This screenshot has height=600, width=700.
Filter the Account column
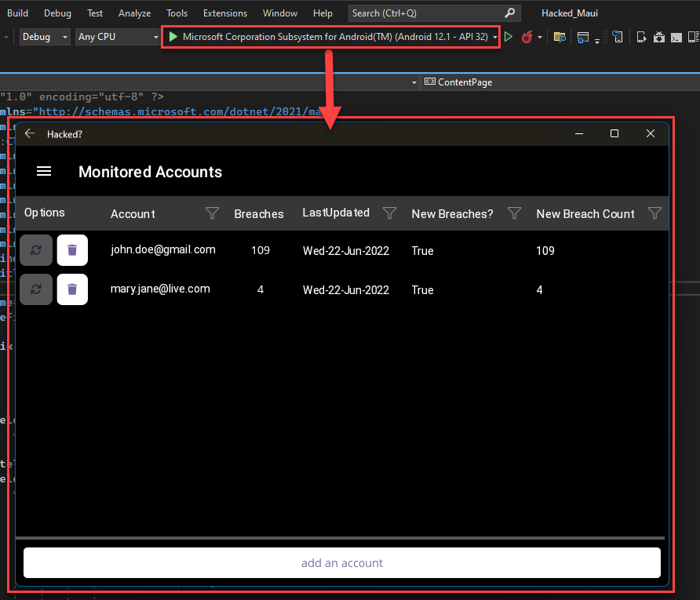pyautogui.click(x=212, y=213)
